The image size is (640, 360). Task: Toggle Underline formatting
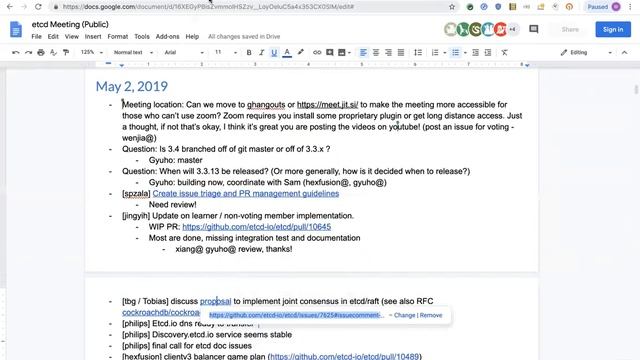pyautogui.click(x=274, y=52)
